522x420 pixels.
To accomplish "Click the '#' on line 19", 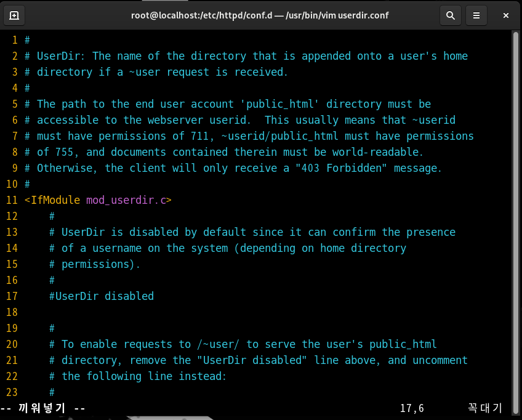I will tap(52, 328).
